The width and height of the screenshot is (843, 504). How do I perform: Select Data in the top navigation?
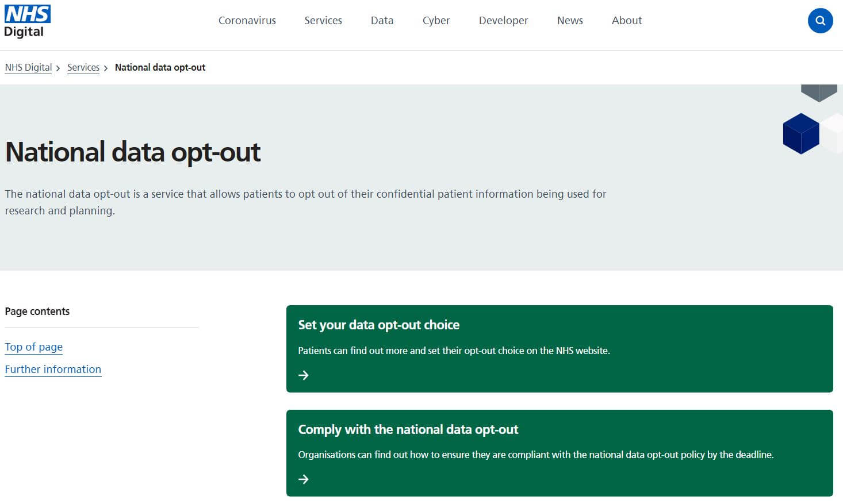pyautogui.click(x=382, y=21)
